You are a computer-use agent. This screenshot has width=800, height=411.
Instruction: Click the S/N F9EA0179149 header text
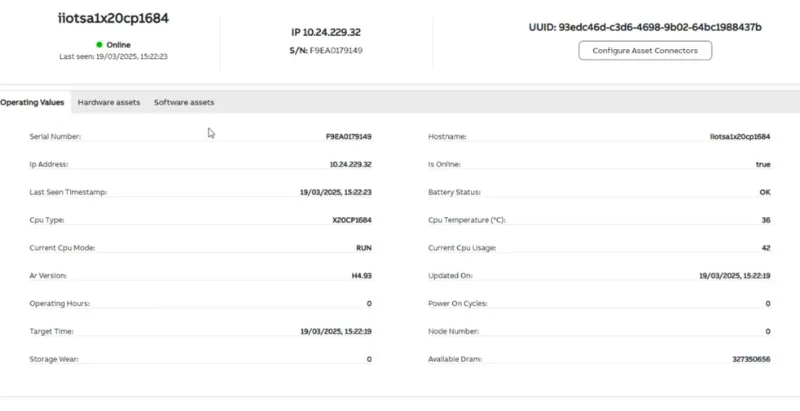(x=326, y=50)
